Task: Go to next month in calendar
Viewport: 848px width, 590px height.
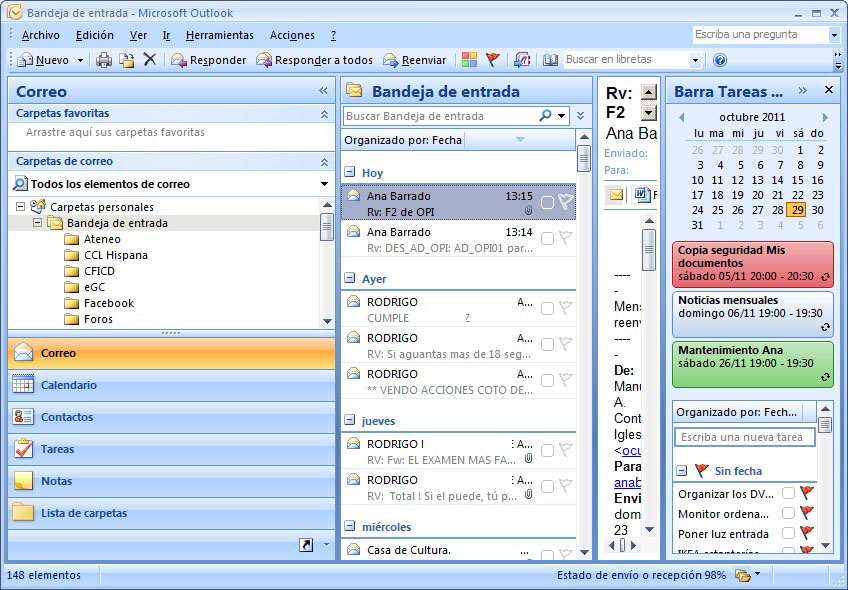Action: [x=825, y=117]
